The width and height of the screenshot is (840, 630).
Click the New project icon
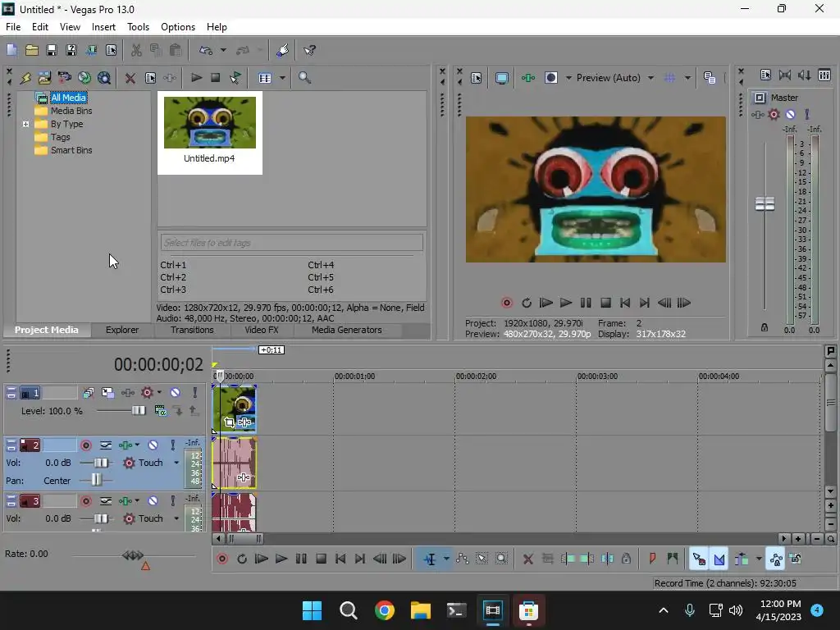coord(11,50)
